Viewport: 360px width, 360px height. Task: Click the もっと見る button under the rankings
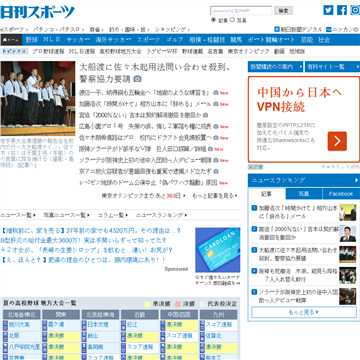pyautogui.click(x=304, y=312)
